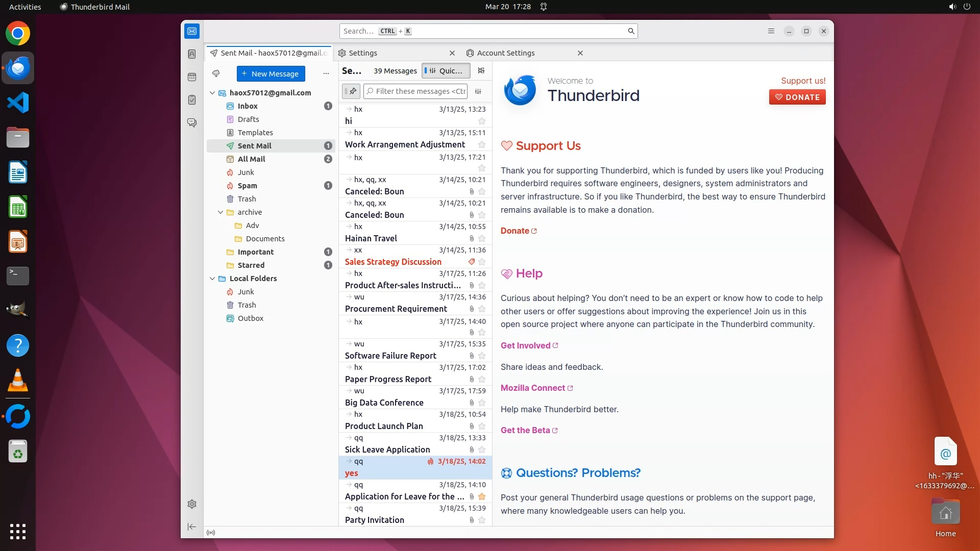Collapse the Local Folders tree
The image size is (980, 551).
click(212, 279)
